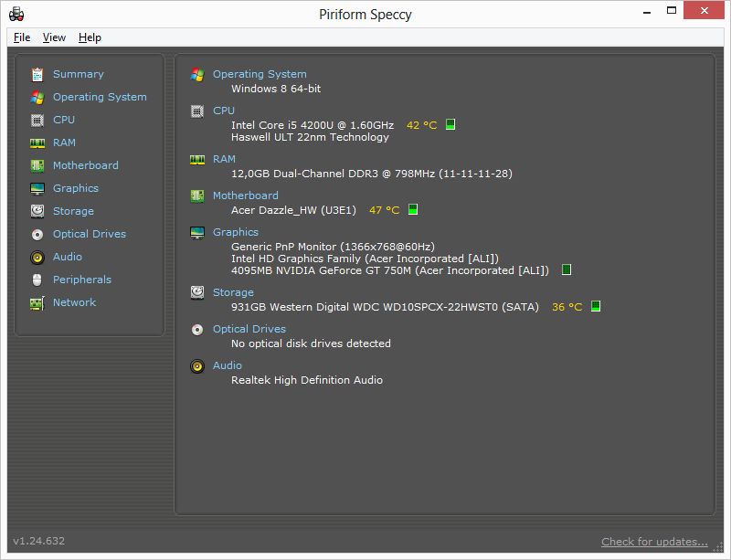Click the Network card icon in sidebar

pos(37,303)
